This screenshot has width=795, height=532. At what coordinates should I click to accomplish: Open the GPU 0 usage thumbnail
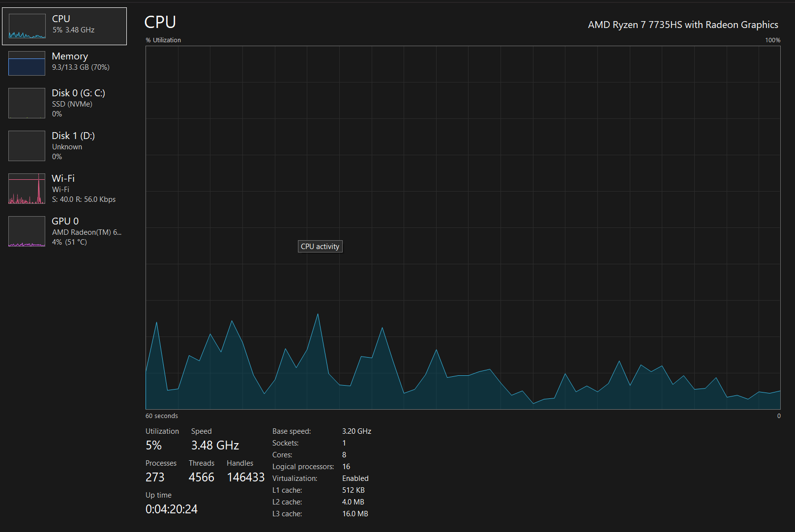(27, 231)
